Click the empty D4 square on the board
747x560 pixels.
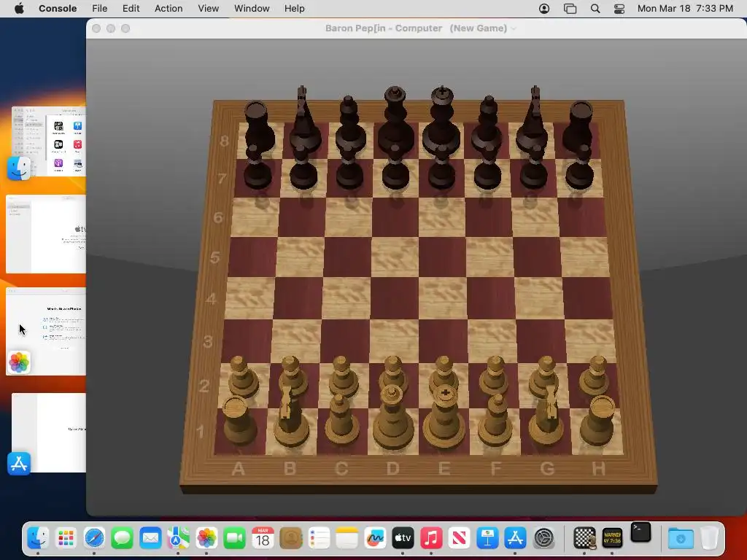[x=394, y=298]
